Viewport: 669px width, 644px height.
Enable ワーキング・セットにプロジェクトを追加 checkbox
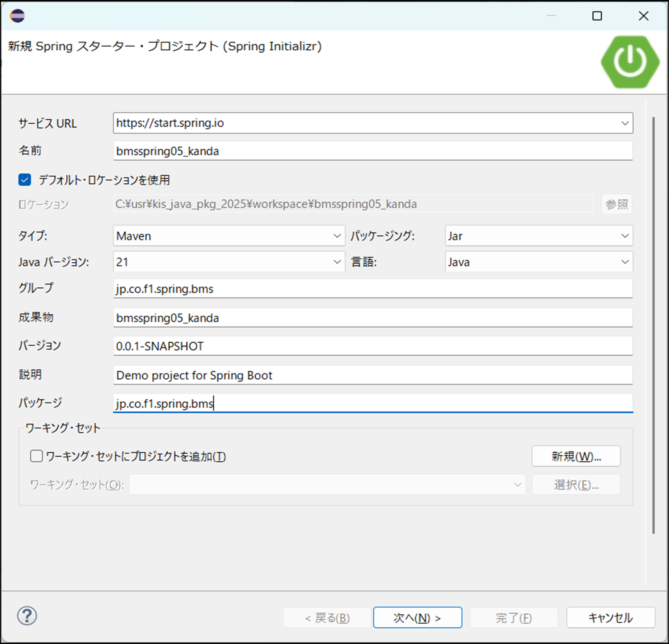click(x=37, y=456)
